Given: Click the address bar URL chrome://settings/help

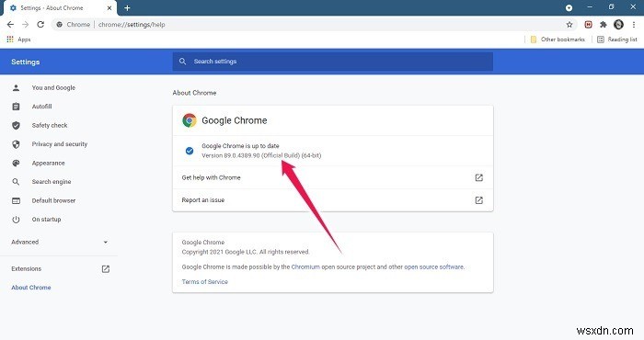Looking at the screenshot, I should point(132,25).
